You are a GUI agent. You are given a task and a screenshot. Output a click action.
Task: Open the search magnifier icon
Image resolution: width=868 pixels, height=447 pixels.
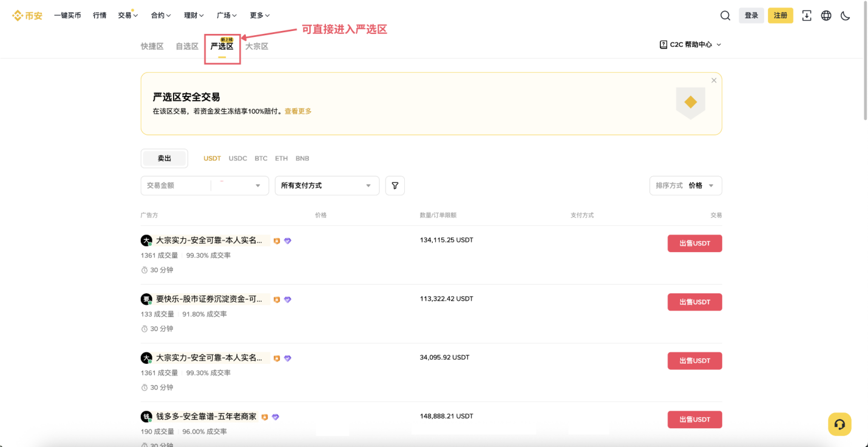725,15
